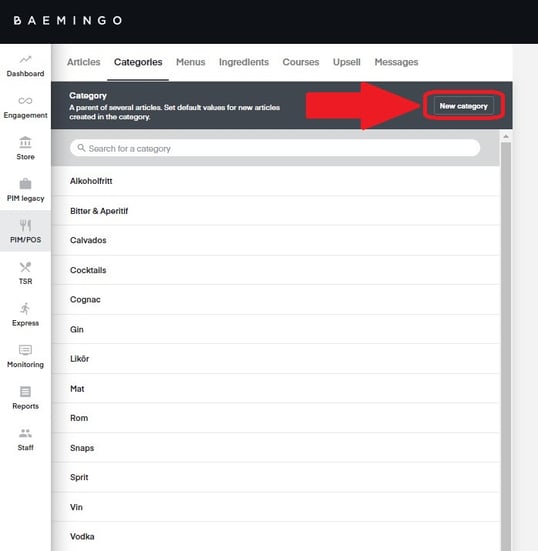Image resolution: width=538 pixels, height=551 pixels.
Task: Switch to the Ingredients tab
Action: (x=244, y=62)
